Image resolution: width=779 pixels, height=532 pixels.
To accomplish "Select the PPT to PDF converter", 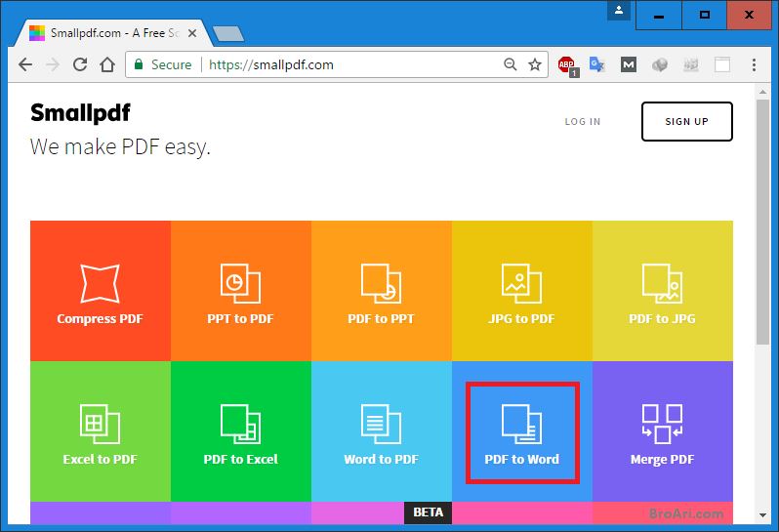I will click(x=240, y=291).
